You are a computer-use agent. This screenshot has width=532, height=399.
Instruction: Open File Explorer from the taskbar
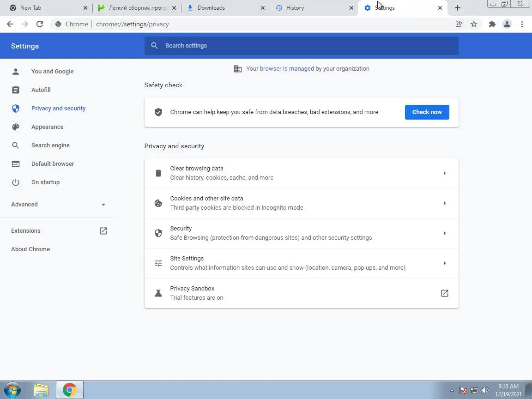(41, 390)
